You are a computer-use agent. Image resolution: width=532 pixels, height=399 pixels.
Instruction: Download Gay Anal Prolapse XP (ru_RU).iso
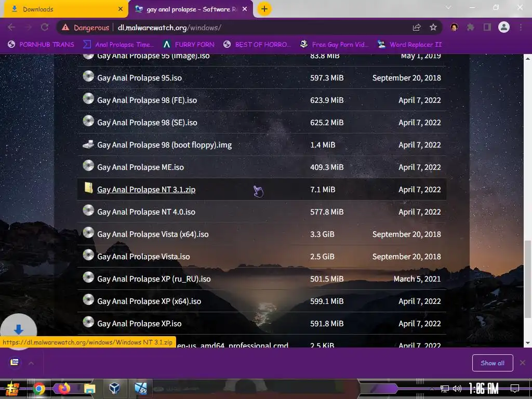154,279
